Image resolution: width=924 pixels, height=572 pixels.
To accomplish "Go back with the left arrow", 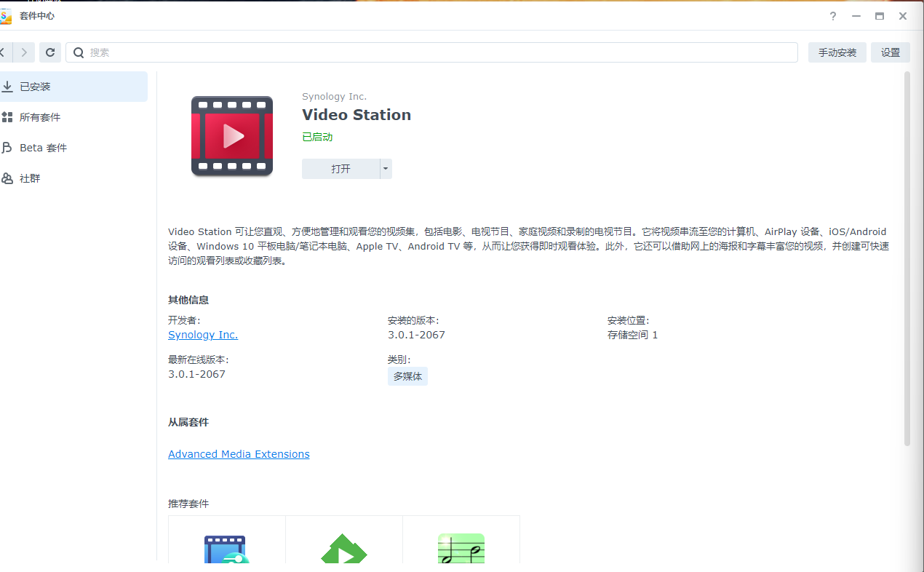I will point(3,52).
